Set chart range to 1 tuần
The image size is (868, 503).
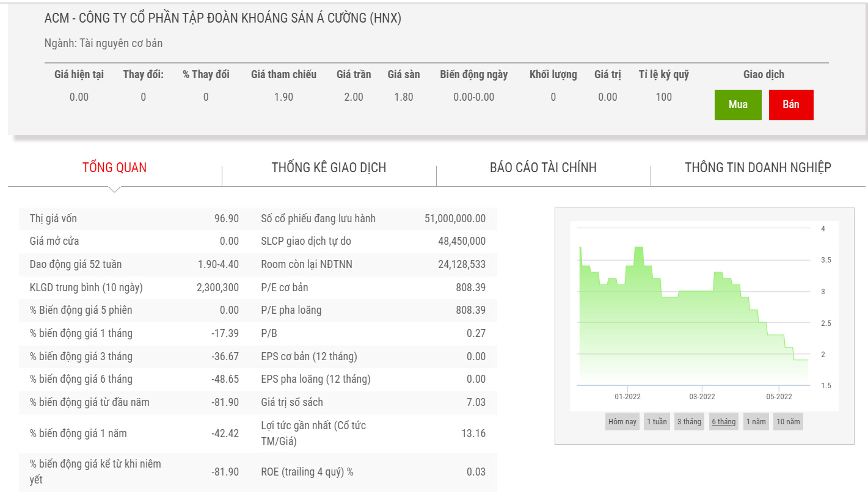pos(657,422)
